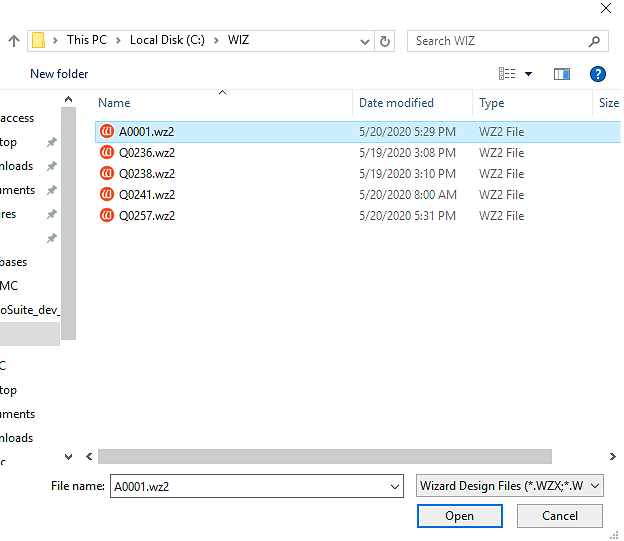Open the view options dropdown arrow
The image size is (624, 541).
pyautogui.click(x=528, y=74)
